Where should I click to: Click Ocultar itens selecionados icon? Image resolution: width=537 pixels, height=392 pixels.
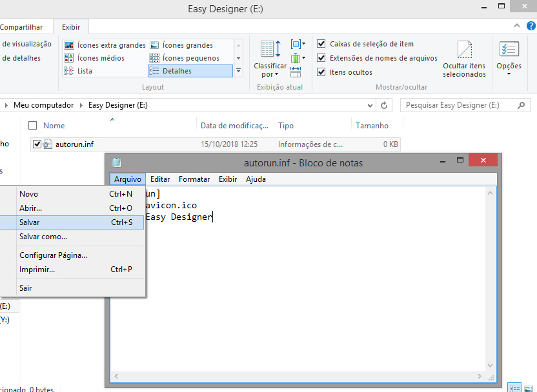(x=464, y=50)
